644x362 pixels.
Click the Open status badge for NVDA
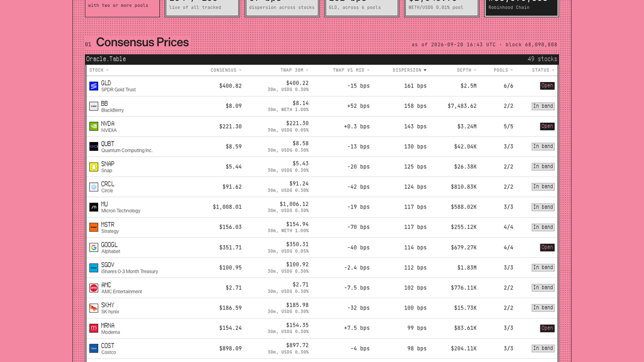pos(547,127)
